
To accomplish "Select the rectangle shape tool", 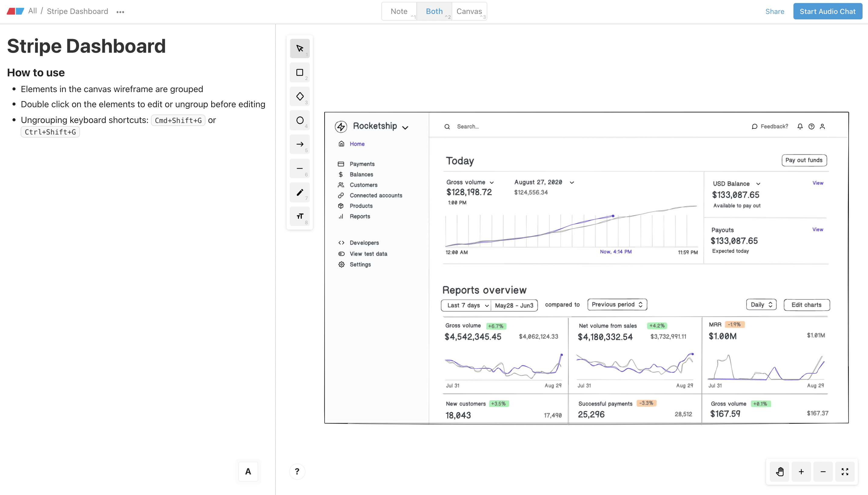I will pos(300,72).
